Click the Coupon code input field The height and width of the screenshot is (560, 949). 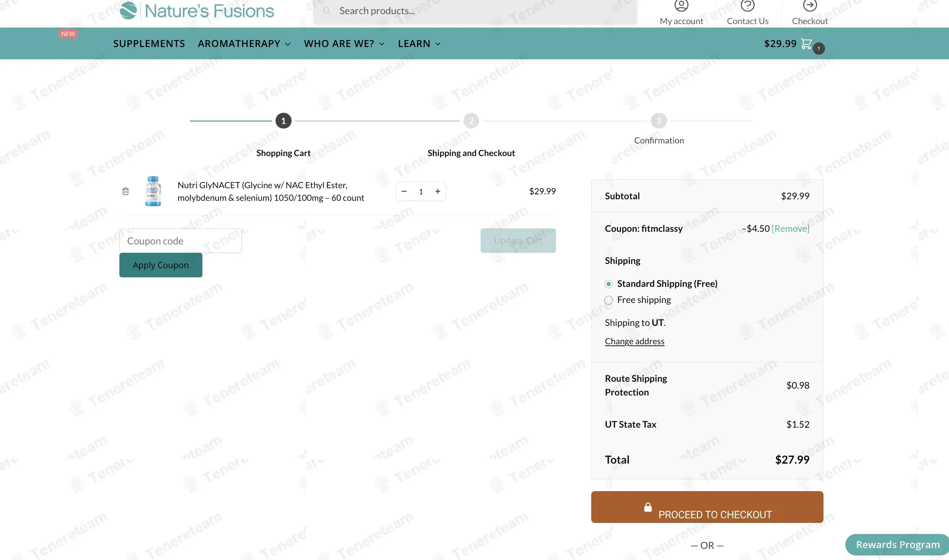(x=180, y=241)
